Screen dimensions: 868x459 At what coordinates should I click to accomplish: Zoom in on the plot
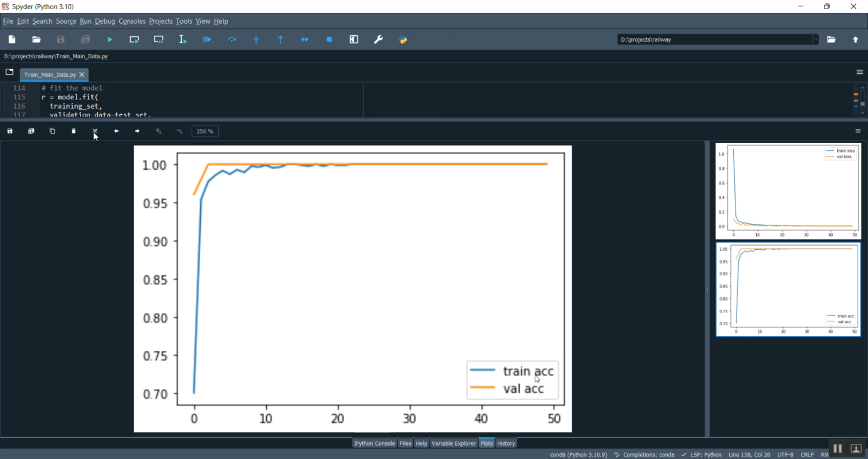158,131
